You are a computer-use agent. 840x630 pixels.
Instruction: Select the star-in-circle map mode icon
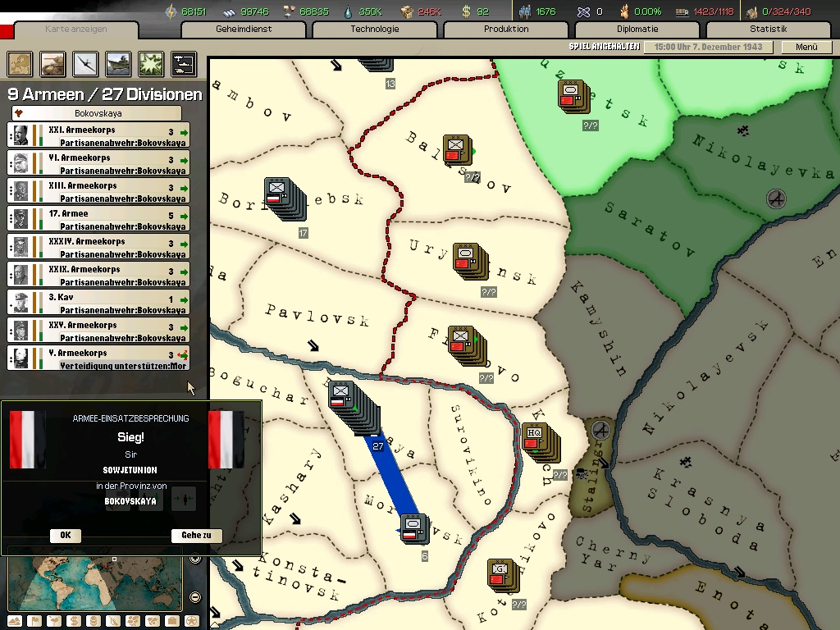click(x=192, y=622)
